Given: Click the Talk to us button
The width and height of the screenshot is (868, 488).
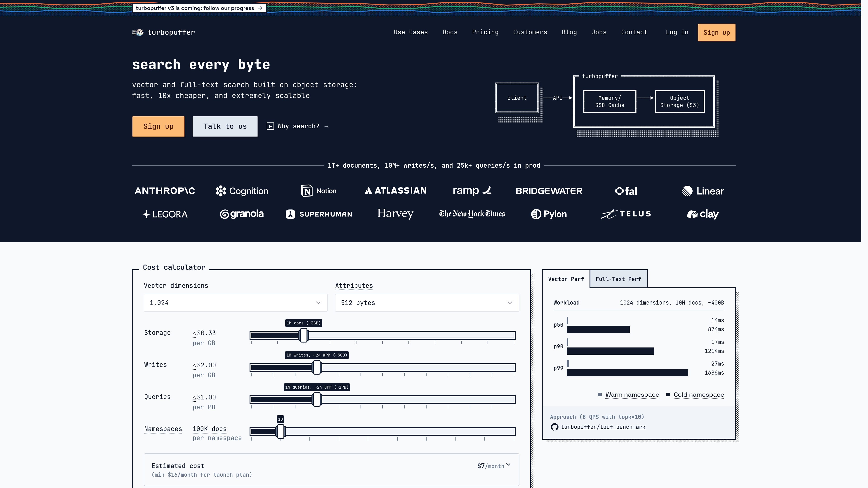Looking at the screenshot, I should [225, 126].
